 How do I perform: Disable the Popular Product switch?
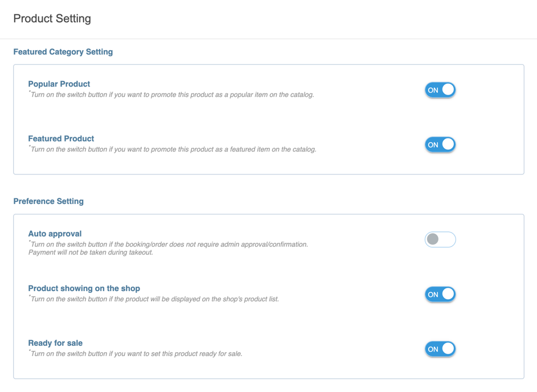(440, 89)
